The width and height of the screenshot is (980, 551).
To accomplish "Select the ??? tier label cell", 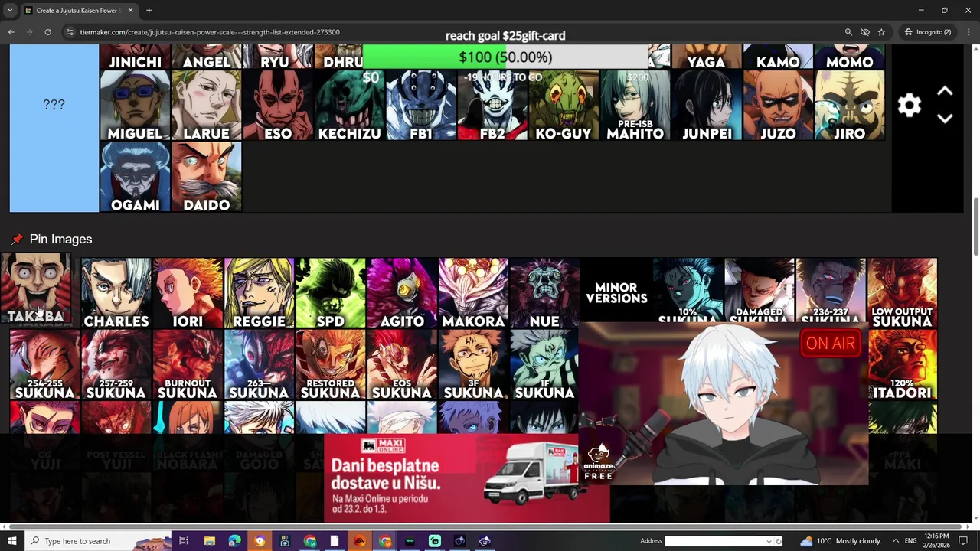I will [54, 105].
